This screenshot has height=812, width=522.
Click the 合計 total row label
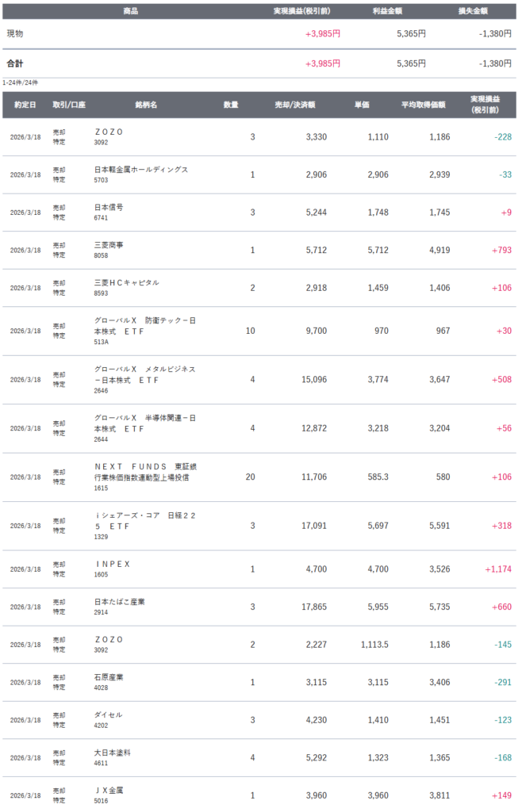pyautogui.click(x=15, y=63)
